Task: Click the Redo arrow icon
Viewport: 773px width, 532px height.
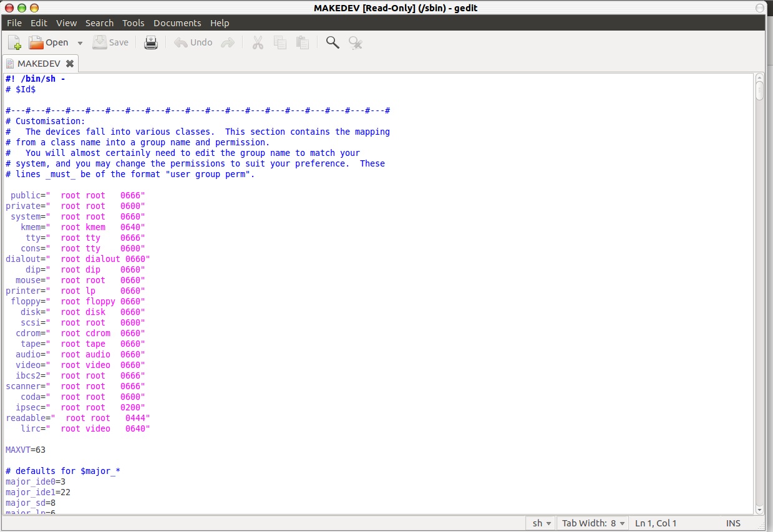Action: pos(228,42)
